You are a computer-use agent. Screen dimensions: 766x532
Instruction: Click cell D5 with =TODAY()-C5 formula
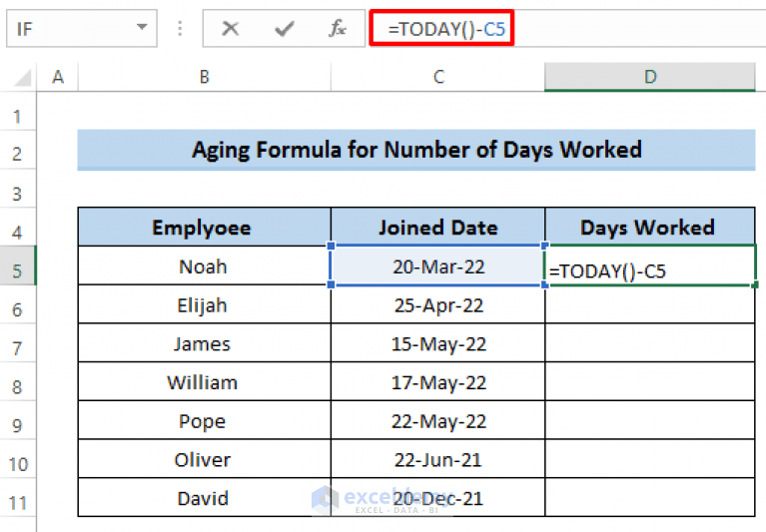650,266
